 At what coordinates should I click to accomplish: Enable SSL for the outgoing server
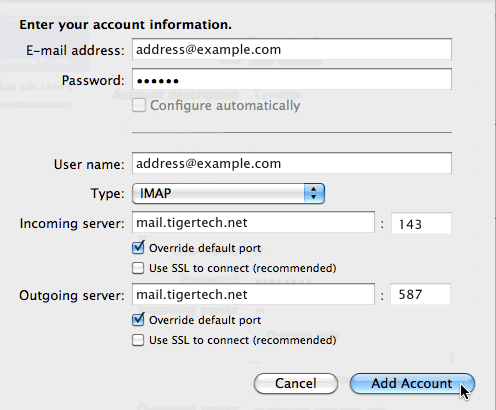pos(138,340)
